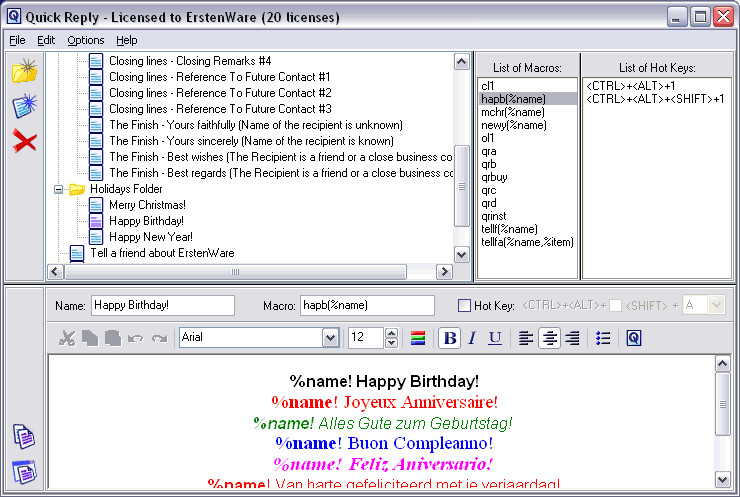Click tree horizontal scroll right arrow
Screen dimensions: 740x497
pyautogui.click(x=444, y=272)
